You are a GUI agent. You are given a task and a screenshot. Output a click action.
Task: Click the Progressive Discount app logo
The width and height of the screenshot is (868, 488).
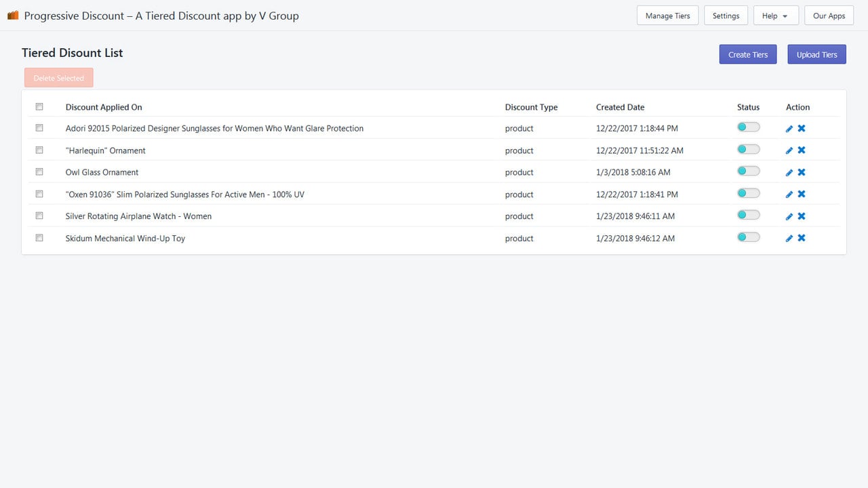pyautogui.click(x=13, y=15)
